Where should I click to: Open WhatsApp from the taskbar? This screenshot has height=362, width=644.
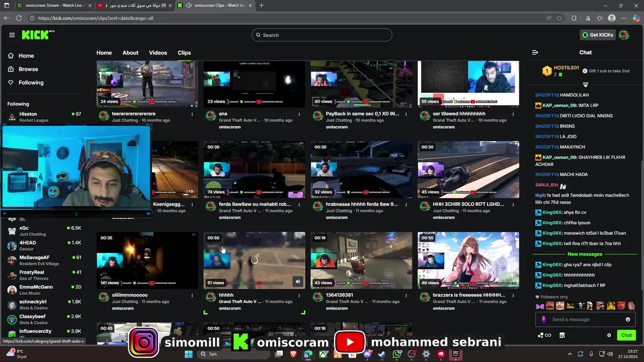pos(397,354)
